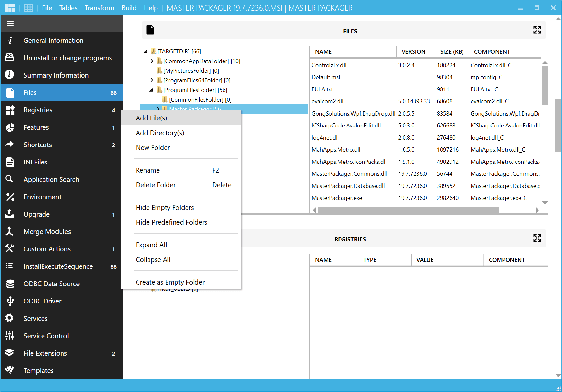Collapse the [TARGETDIR] tree node
Viewport: 562px width, 392px height.
click(146, 51)
